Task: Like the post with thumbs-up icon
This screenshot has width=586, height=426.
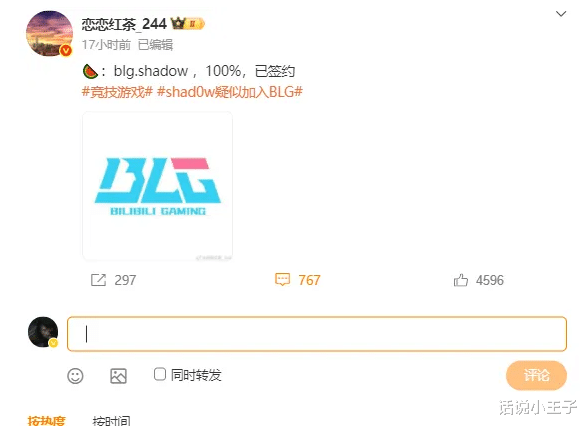Action: 460,280
